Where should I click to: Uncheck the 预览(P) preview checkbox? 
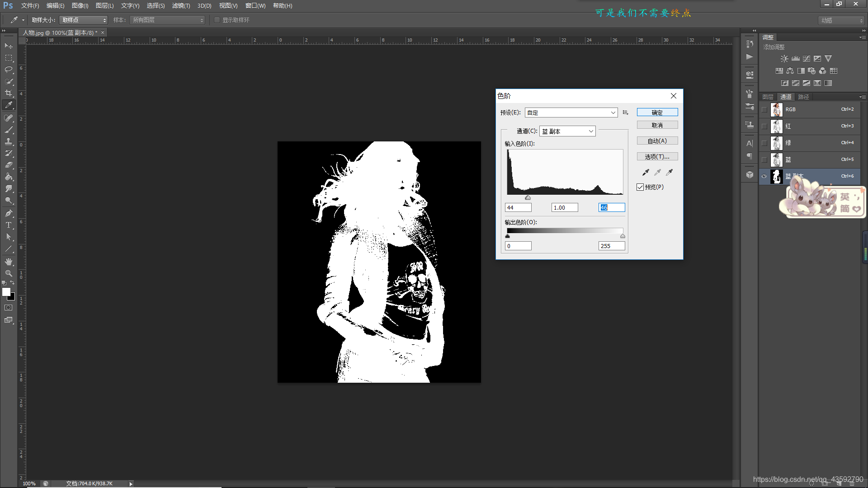click(640, 187)
